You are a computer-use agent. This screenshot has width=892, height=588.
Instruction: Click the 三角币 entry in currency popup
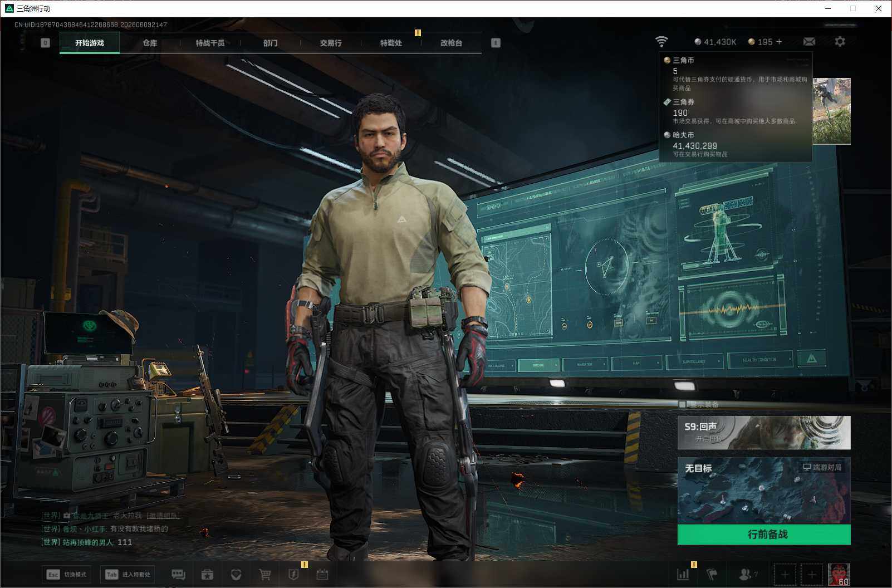tap(736, 74)
